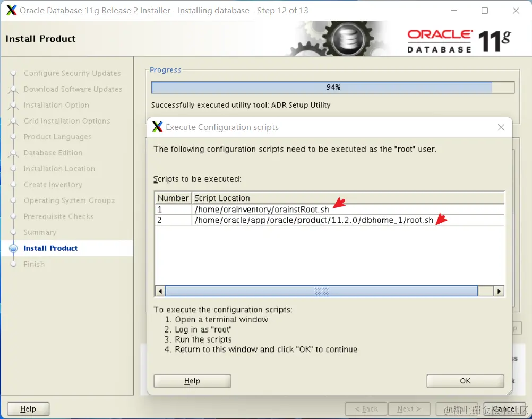Click the Oracle Database 11g logo
Viewport: 532px width, 419px height.
click(x=459, y=41)
